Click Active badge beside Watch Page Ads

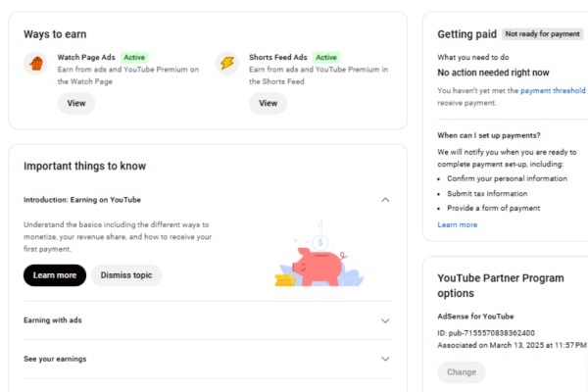[x=134, y=58]
